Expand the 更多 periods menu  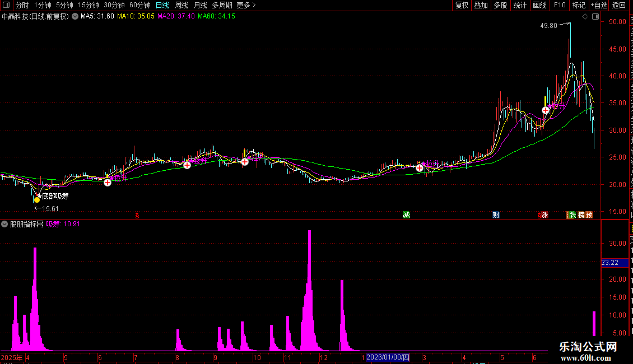pos(246,5)
